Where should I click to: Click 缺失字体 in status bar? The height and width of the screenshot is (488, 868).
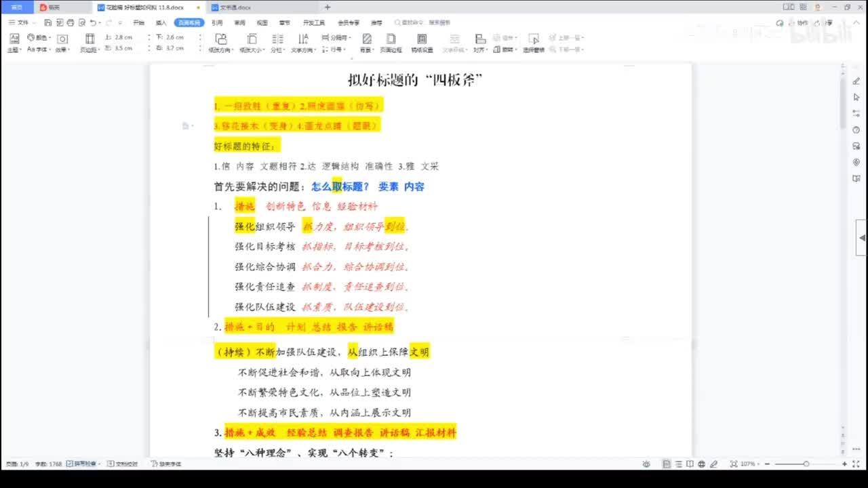(x=166, y=464)
